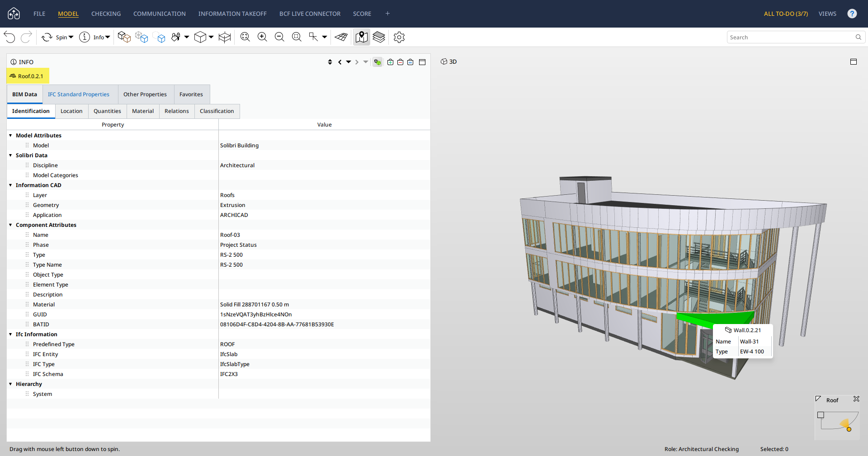The height and width of the screenshot is (456, 868).
Task: Click the Search input field
Action: coord(796,37)
